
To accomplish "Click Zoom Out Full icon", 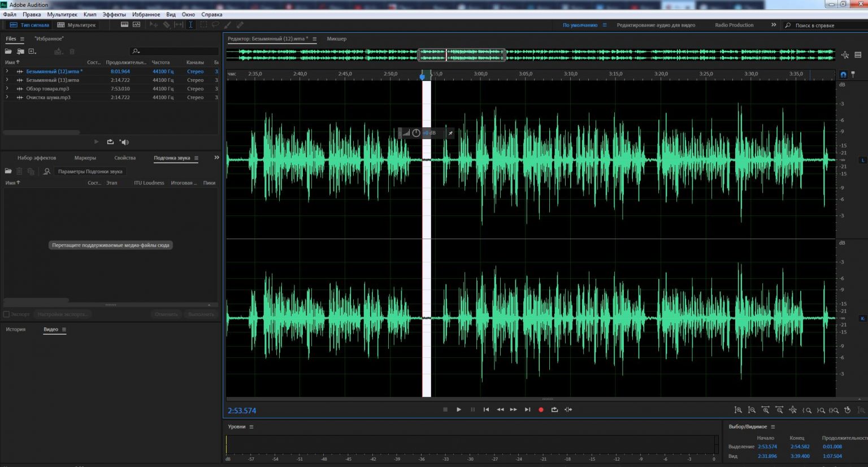I will pos(793,410).
